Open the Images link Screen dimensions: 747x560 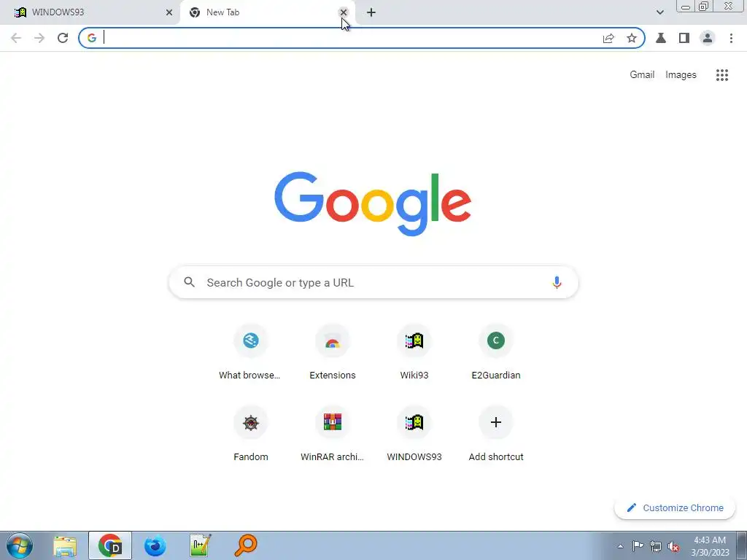[681, 75]
